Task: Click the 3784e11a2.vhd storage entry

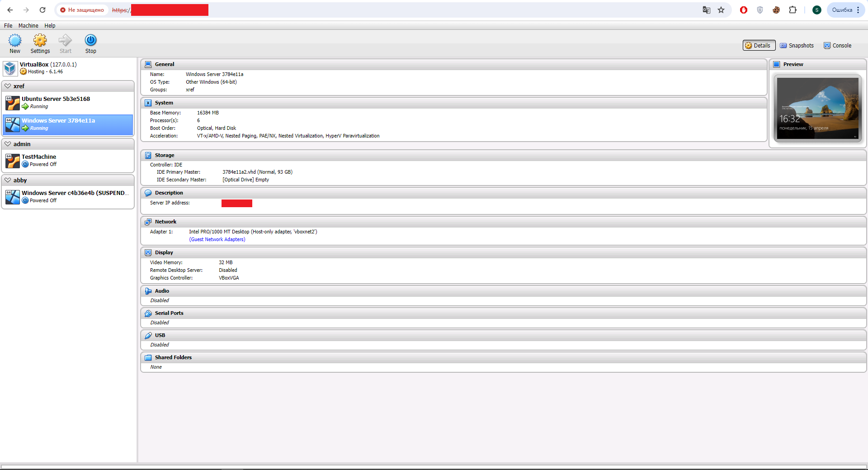Action: [257, 172]
